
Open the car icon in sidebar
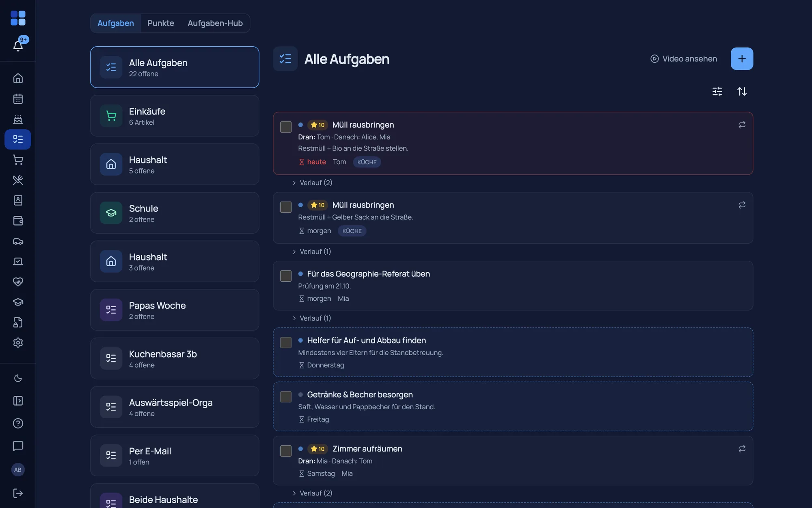coord(18,241)
